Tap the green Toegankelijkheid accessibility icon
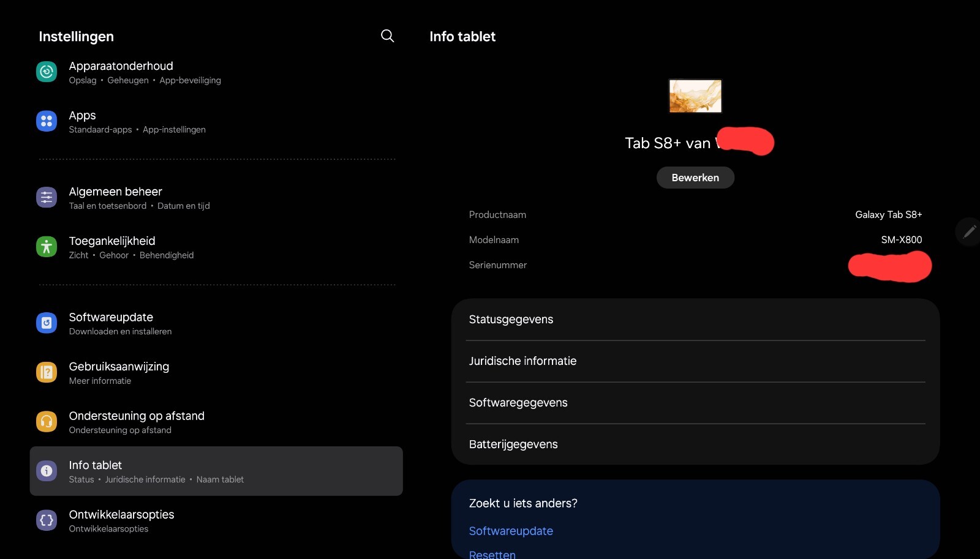This screenshot has height=559, width=980. (47, 247)
